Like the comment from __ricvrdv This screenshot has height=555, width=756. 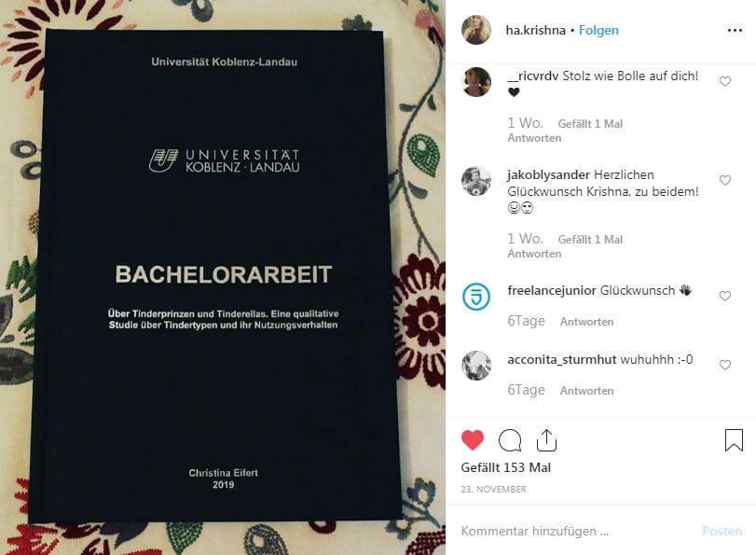point(724,81)
